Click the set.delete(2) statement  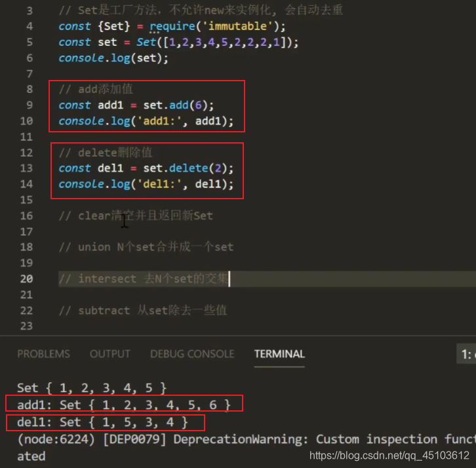coord(188,168)
